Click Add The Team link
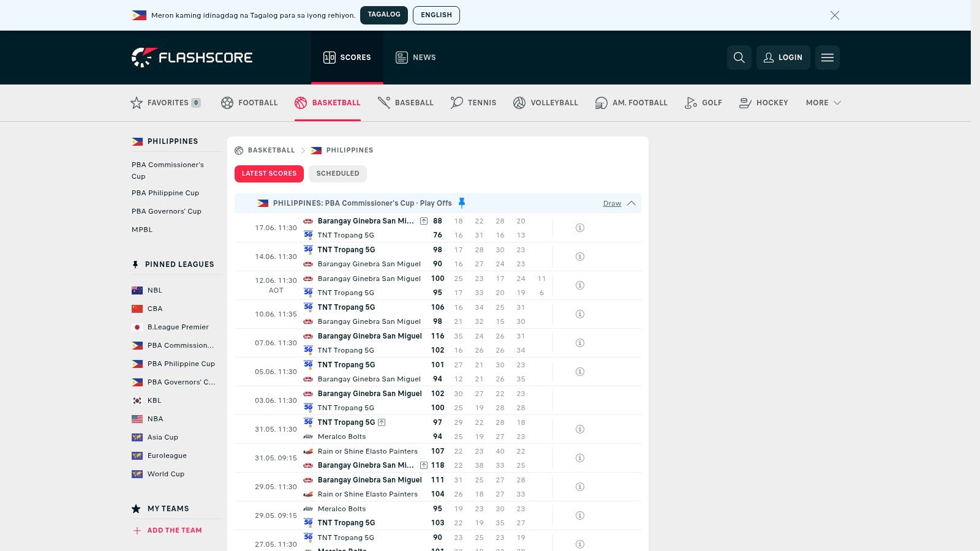 [175, 531]
